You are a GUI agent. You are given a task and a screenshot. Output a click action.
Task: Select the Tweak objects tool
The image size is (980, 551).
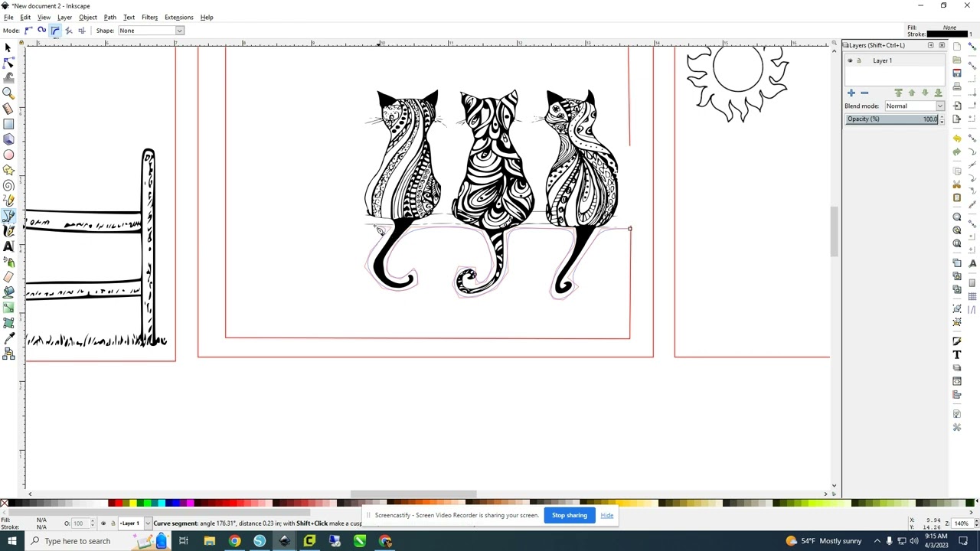[x=8, y=78]
